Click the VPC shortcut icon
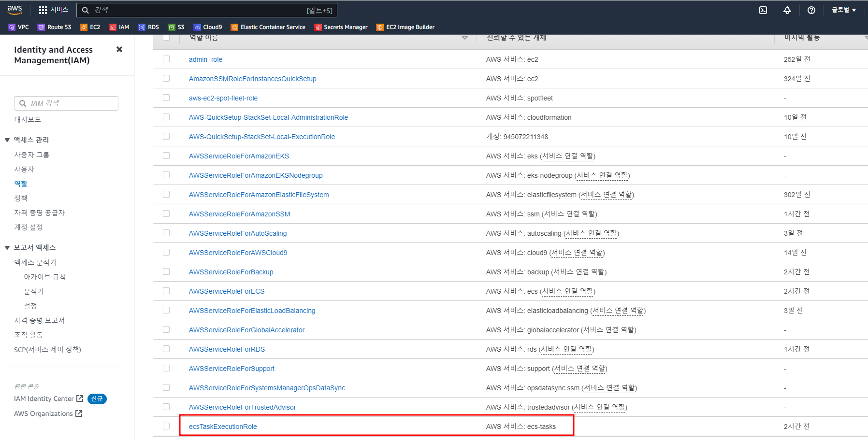 (12, 27)
